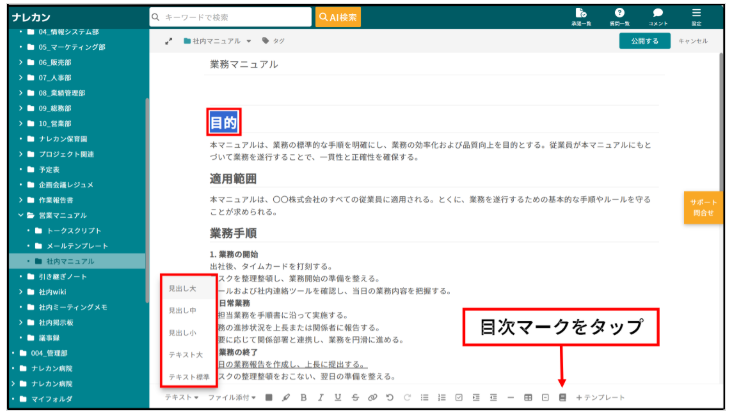Click the highlighter marker icon
Image resolution: width=736 pixels, height=414 pixels.
tap(286, 398)
